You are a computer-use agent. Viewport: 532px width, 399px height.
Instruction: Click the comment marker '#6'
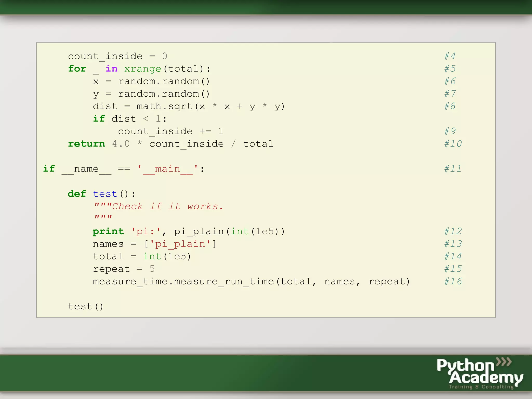click(450, 81)
